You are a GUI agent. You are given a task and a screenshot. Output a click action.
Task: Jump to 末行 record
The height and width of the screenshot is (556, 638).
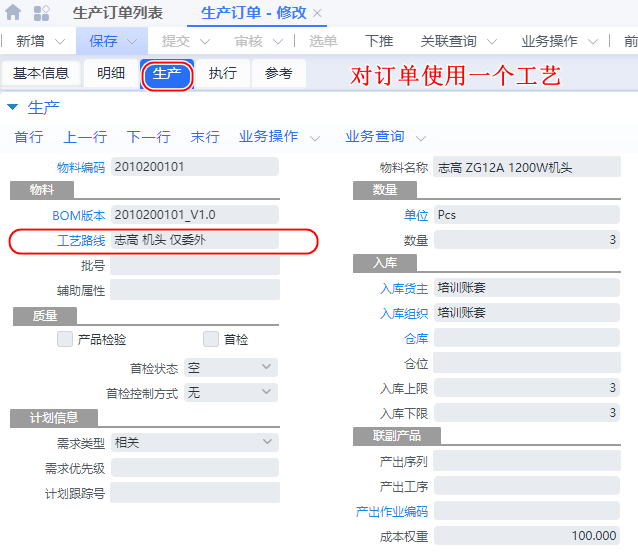point(205,137)
